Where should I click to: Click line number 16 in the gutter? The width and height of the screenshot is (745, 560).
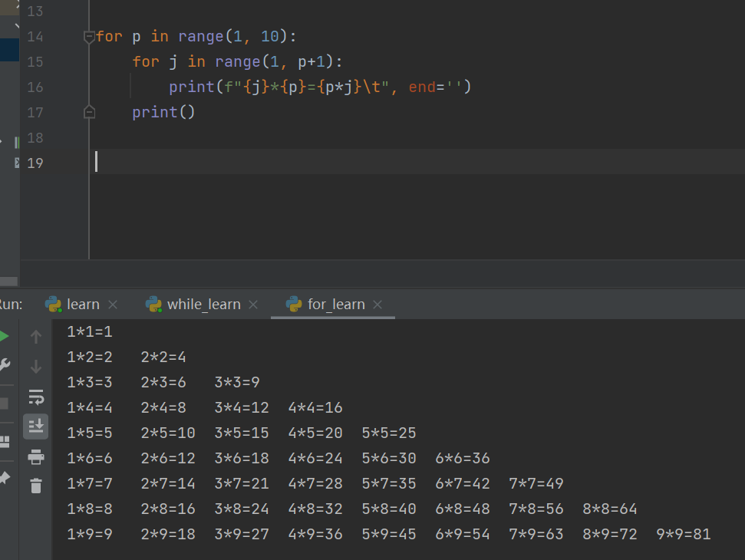tap(35, 87)
